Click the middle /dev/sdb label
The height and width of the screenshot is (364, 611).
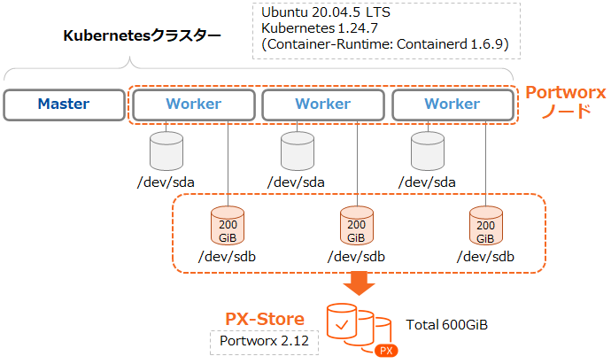(x=356, y=257)
